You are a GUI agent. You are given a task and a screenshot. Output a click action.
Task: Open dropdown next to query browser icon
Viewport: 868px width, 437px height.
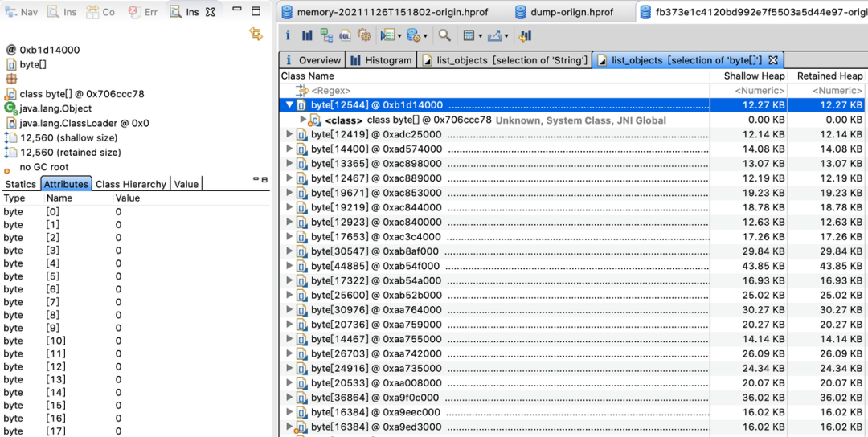425,36
